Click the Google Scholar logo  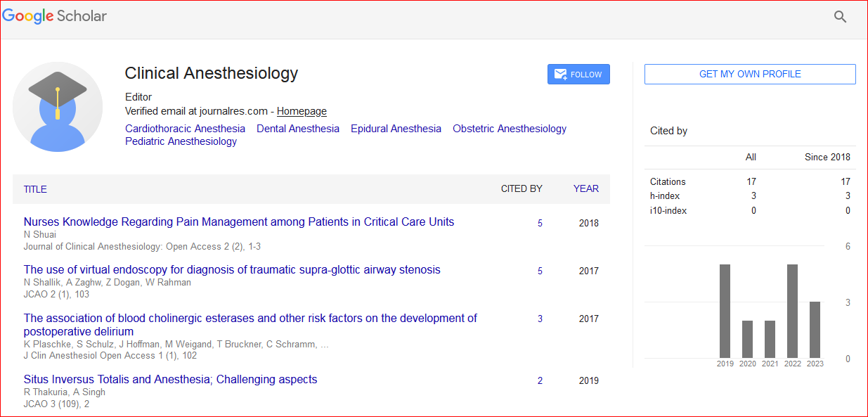tap(55, 16)
